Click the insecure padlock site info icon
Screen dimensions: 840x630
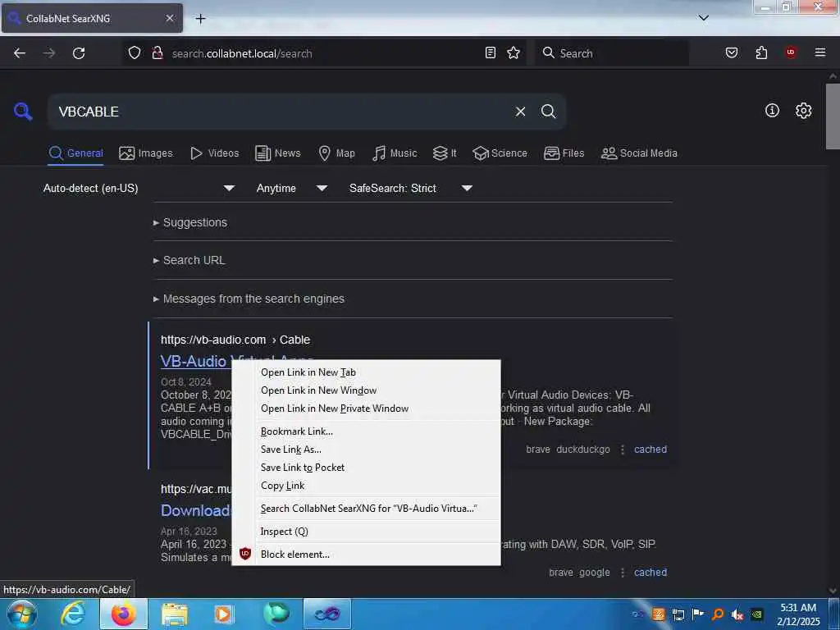(x=157, y=52)
